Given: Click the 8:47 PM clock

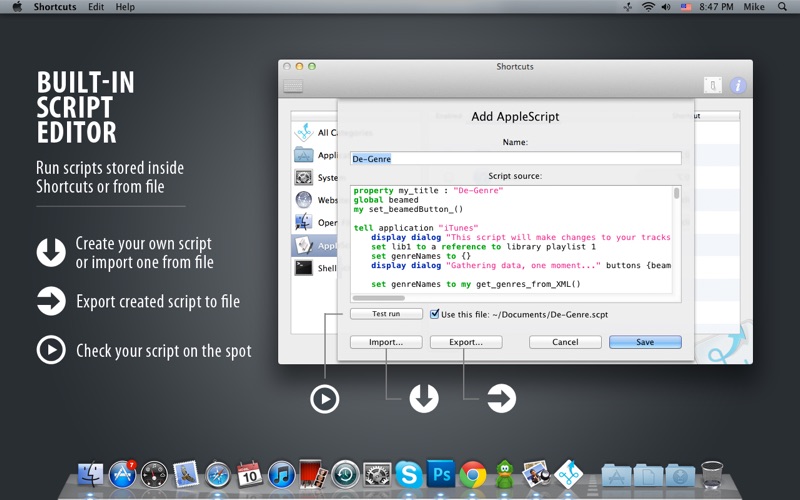Looking at the screenshot, I should pos(716,7).
